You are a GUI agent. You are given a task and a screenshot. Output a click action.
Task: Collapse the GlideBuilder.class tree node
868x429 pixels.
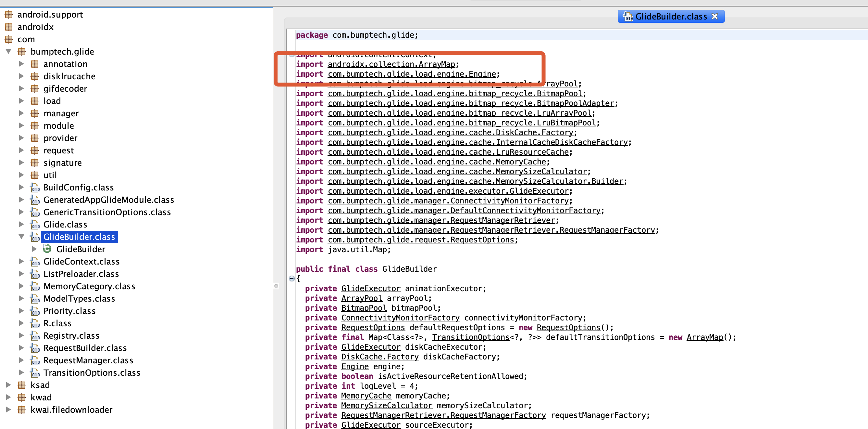[x=21, y=237]
